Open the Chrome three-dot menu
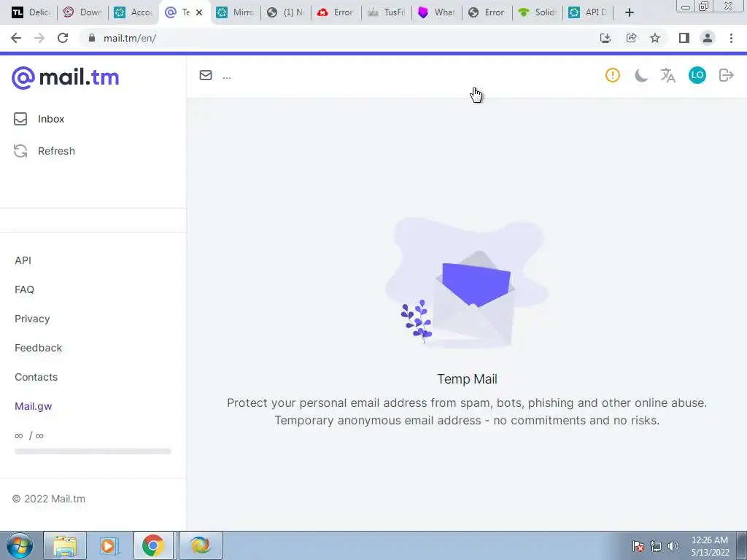747x560 pixels. [x=731, y=38]
